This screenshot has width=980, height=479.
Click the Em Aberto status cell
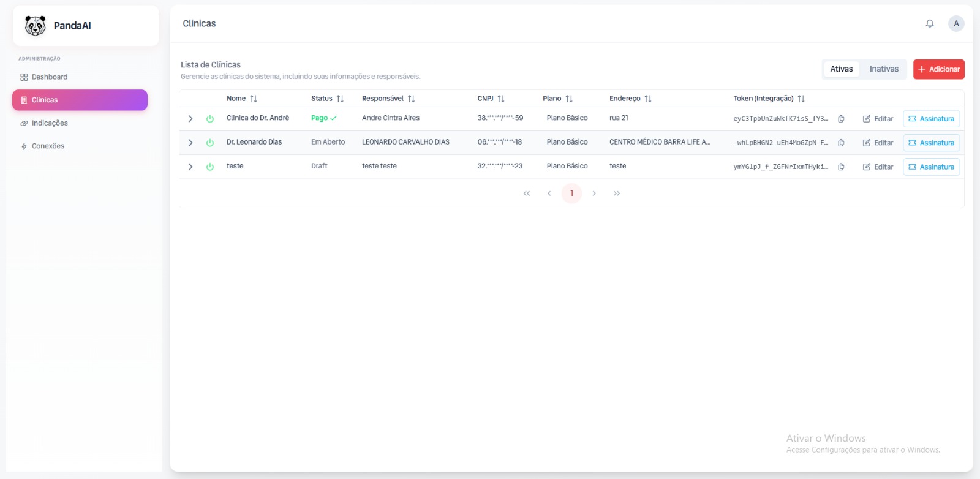pos(328,142)
